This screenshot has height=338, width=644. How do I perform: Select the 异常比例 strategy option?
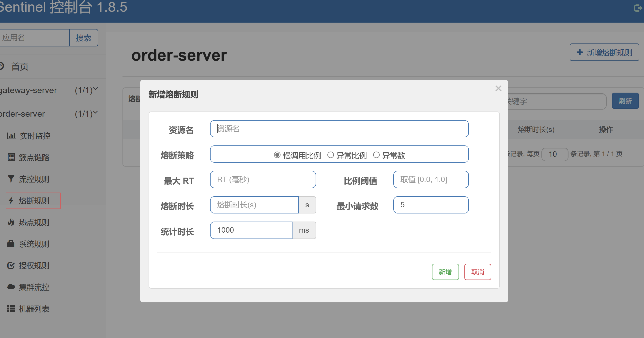331,155
